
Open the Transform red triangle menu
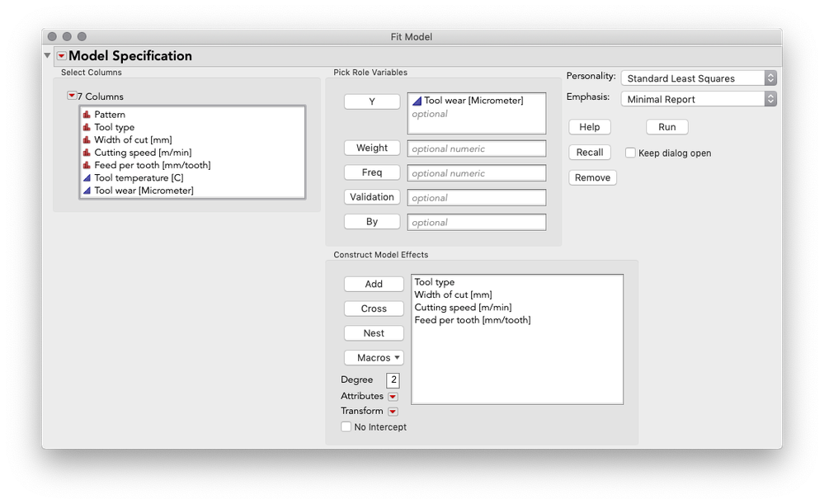click(393, 412)
